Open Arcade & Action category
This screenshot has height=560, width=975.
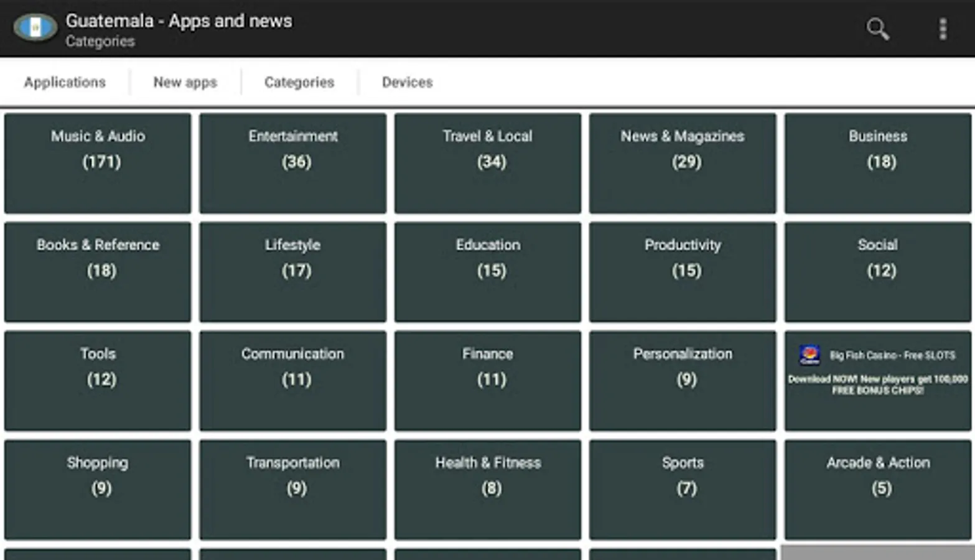[x=878, y=490]
